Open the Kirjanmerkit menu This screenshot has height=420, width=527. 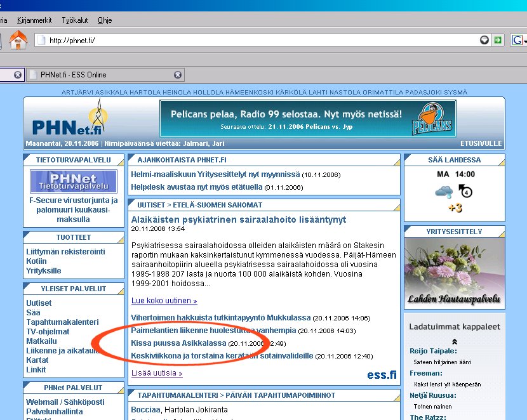coord(35,20)
